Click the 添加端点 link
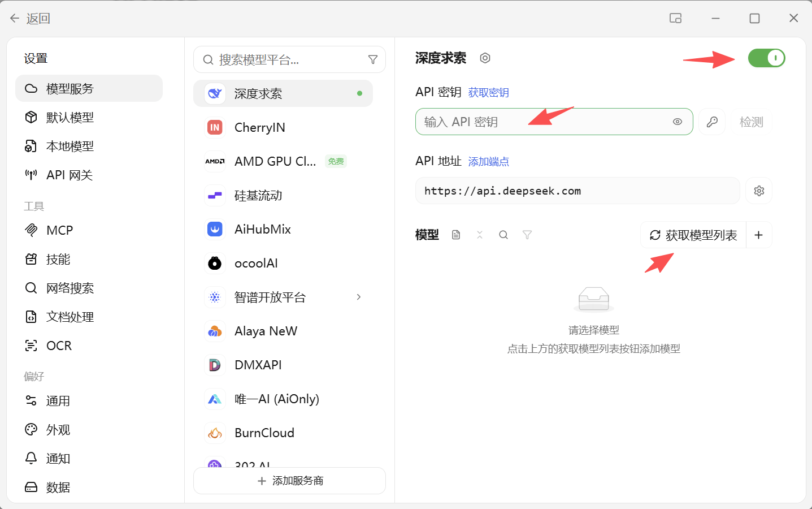 click(489, 161)
